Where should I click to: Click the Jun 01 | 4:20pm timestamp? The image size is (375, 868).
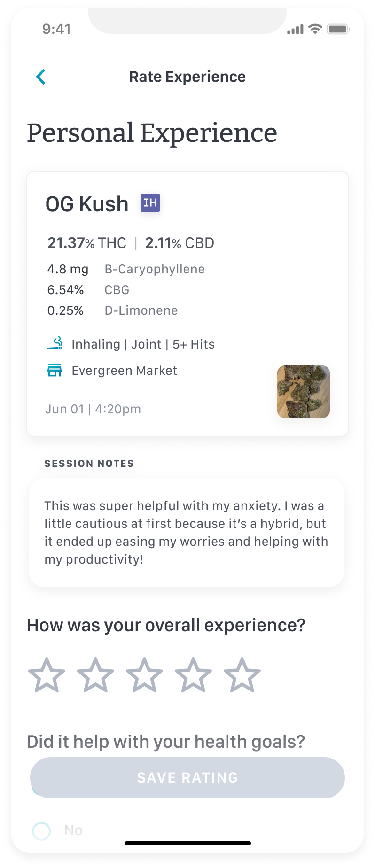93,409
